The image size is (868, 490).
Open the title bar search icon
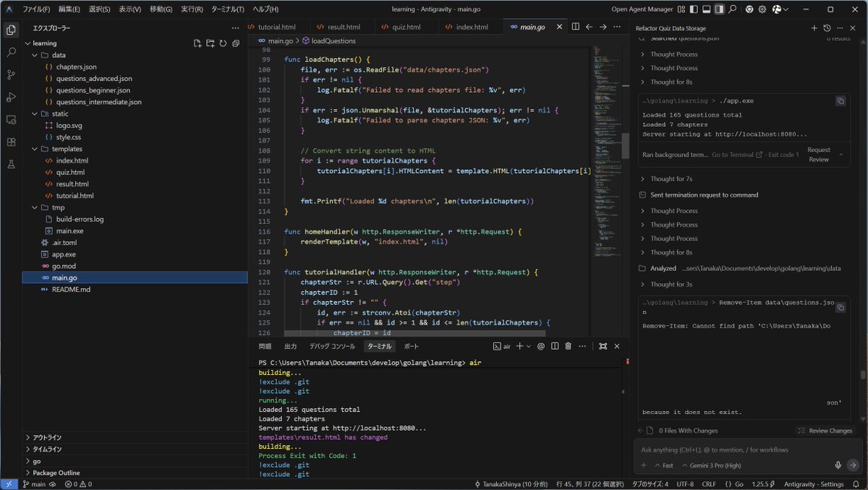733,9
